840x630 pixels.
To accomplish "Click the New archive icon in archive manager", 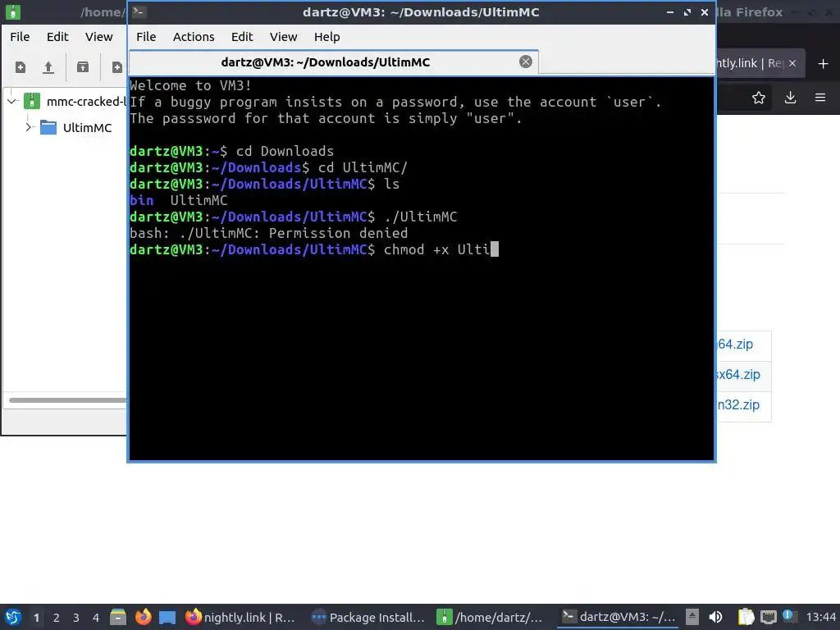I will coord(21,67).
